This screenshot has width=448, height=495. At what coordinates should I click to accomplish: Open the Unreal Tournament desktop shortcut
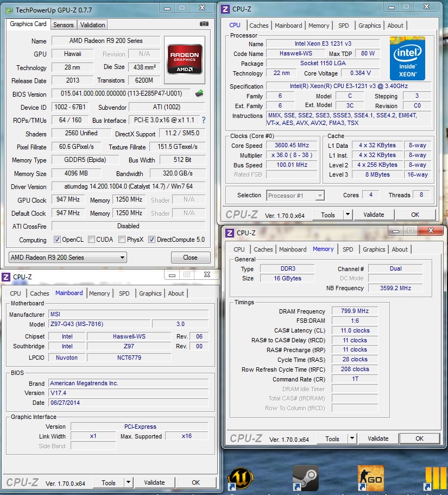coord(241,478)
